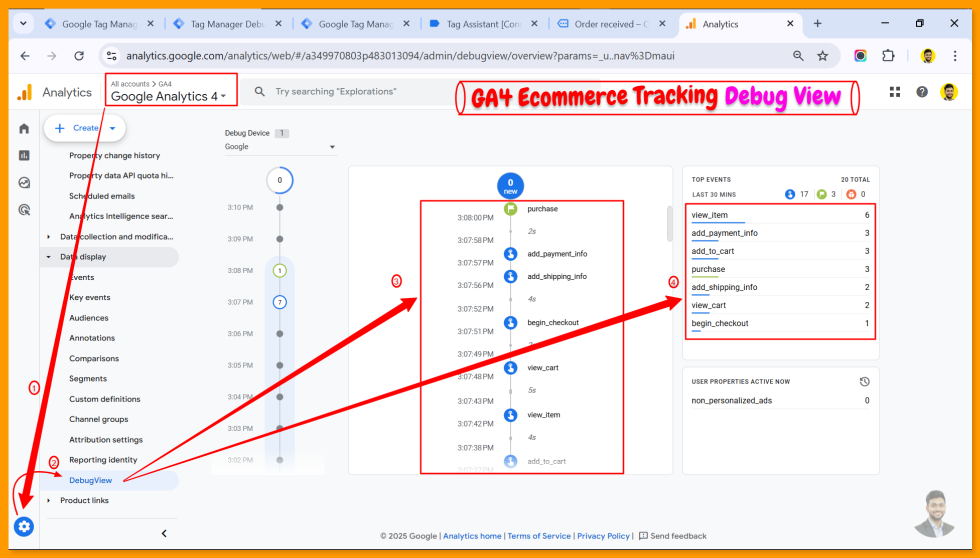Open the Privacy Policy link
Viewport: 980px width, 558px height.
coord(603,536)
